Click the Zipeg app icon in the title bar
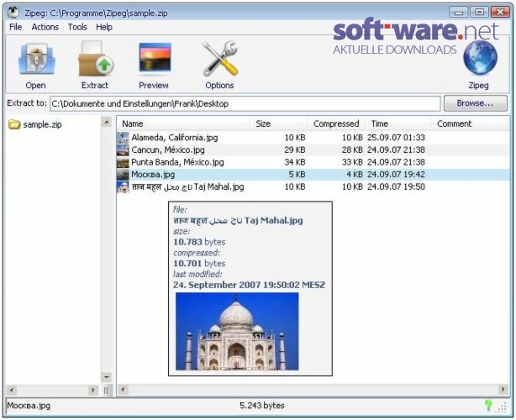 13,13
